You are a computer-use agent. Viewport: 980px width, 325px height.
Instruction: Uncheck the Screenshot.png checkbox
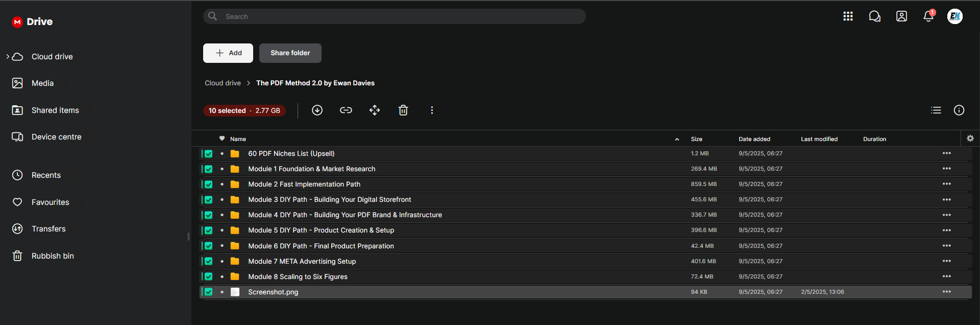pos(209,292)
